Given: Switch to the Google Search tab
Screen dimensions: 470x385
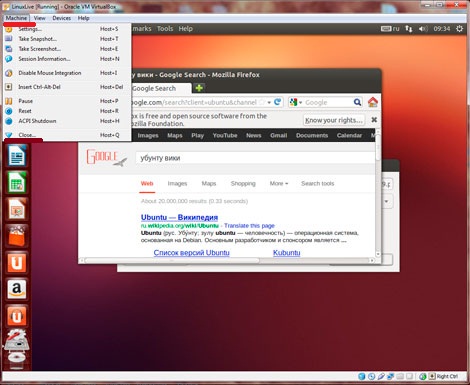Looking at the screenshot, I should click(x=161, y=88).
